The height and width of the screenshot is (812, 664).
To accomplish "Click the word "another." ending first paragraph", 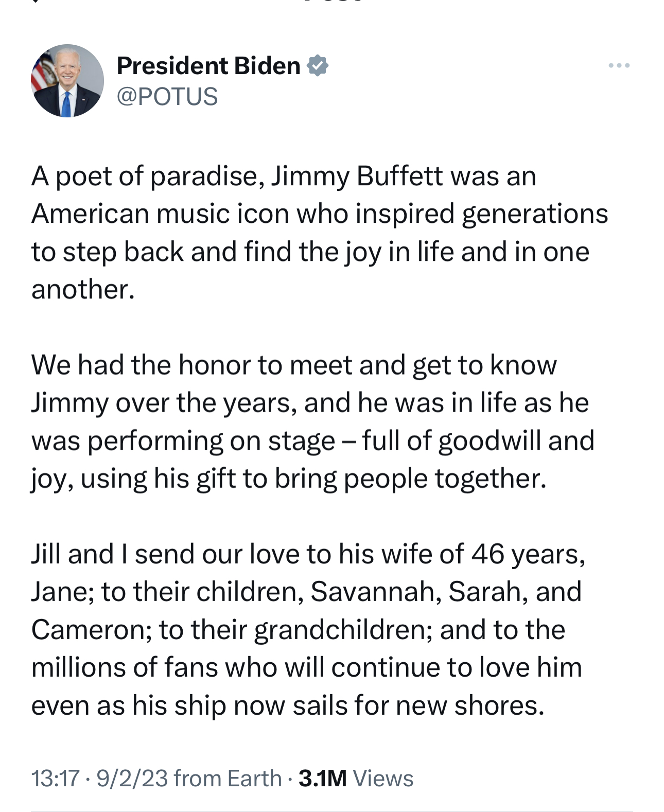I will pyautogui.click(x=83, y=290).
